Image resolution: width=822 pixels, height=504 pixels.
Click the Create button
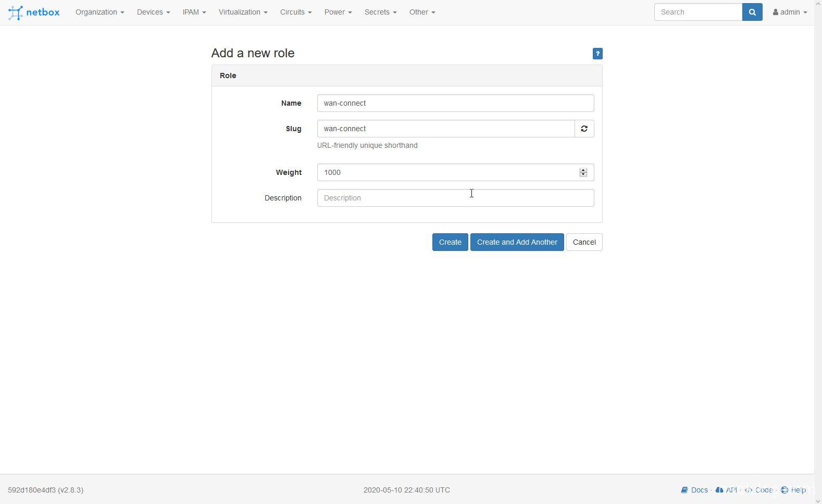(x=450, y=242)
